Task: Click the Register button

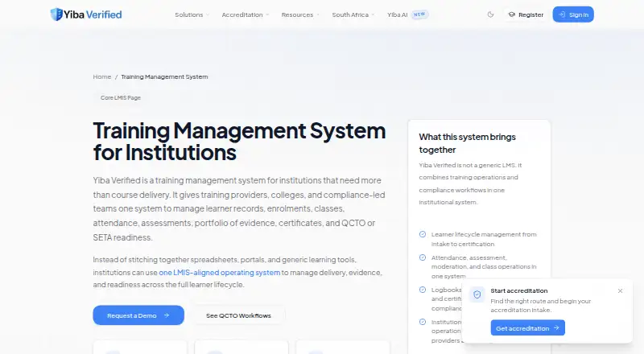Action: (526, 14)
